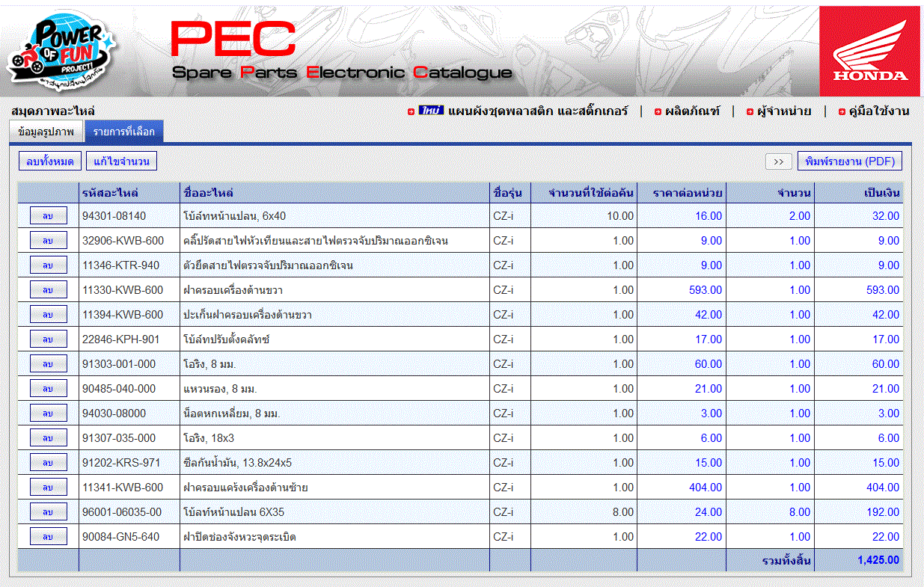Screen dimensions: 924x587
Task: Open the แผนผังชุดพลาสติก และสติ๊กเกอร์ link
Action: point(537,111)
